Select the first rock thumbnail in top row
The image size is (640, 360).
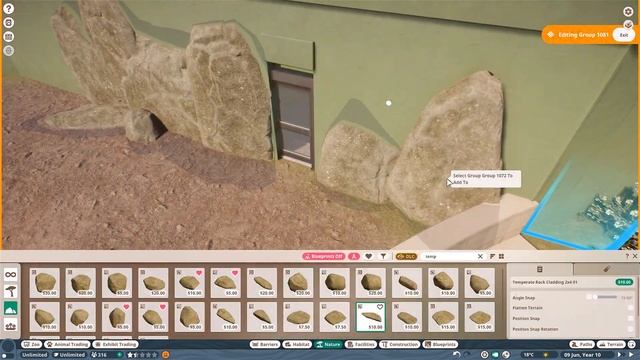44,282
